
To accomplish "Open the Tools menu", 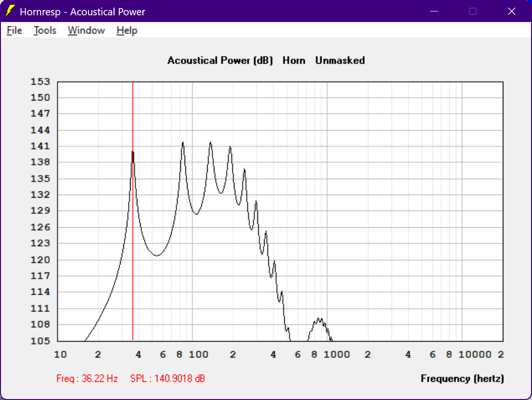I will (44, 31).
